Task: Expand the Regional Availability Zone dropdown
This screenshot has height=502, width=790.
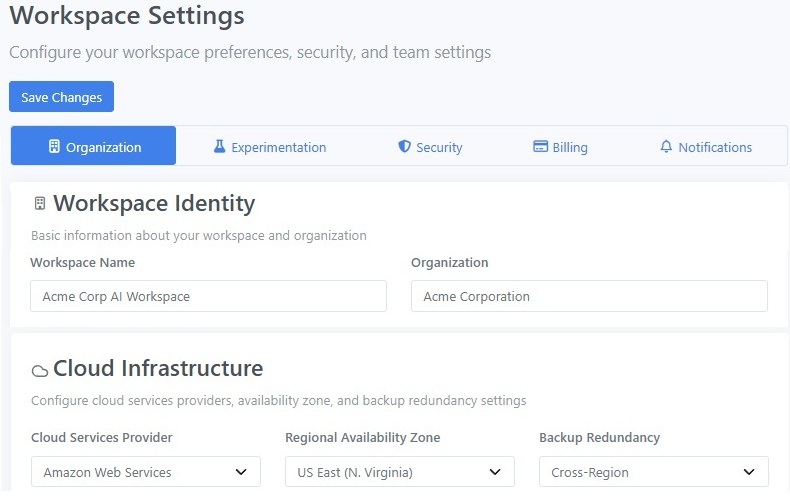Action: point(399,472)
